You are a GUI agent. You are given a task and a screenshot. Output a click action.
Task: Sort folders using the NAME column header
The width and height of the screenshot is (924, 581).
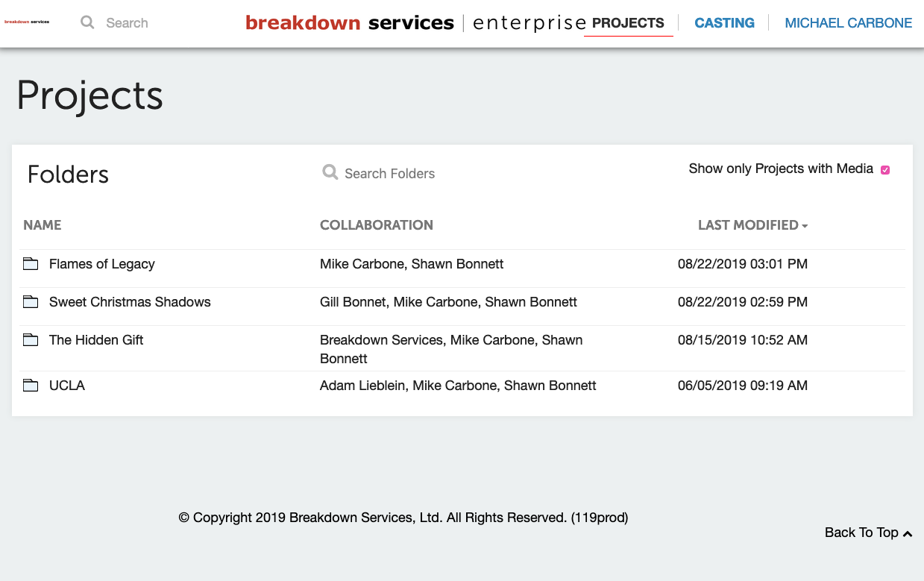pyautogui.click(x=43, y=224)
